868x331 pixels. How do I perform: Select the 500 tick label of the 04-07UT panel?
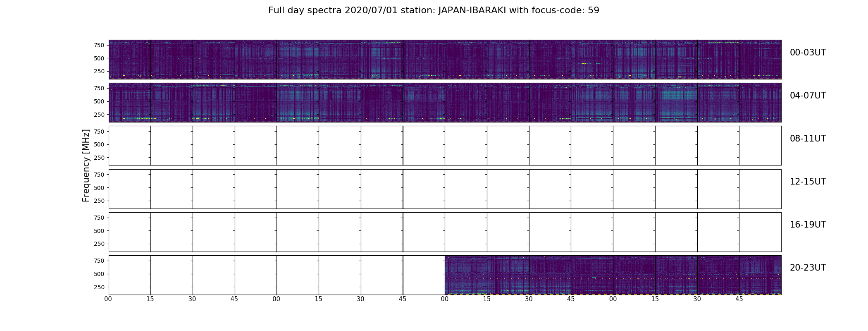99,101
